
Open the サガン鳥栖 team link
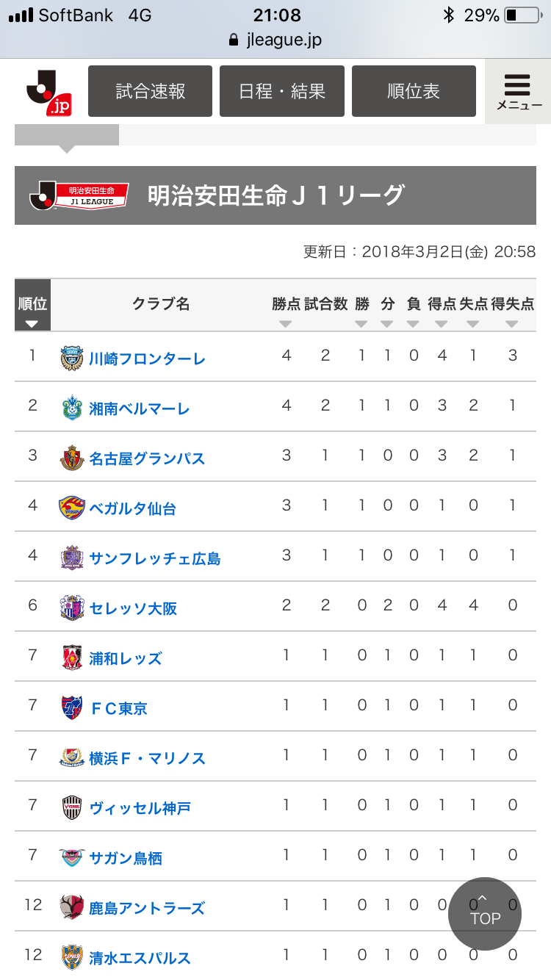click(126, 858)
